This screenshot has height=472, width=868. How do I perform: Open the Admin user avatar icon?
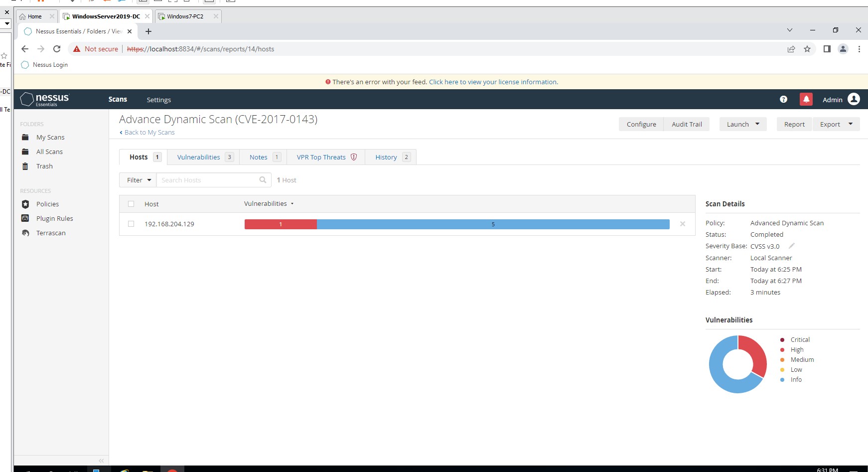point(854,99)
